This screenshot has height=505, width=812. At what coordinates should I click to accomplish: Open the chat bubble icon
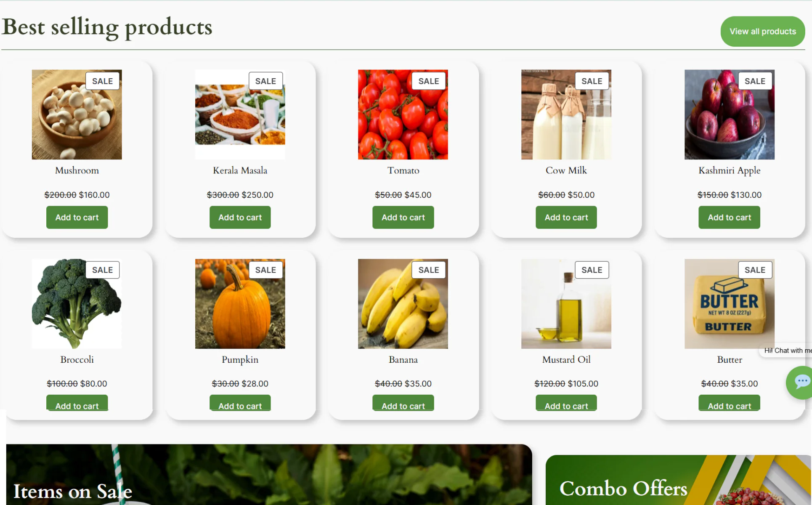pos(799,383)
